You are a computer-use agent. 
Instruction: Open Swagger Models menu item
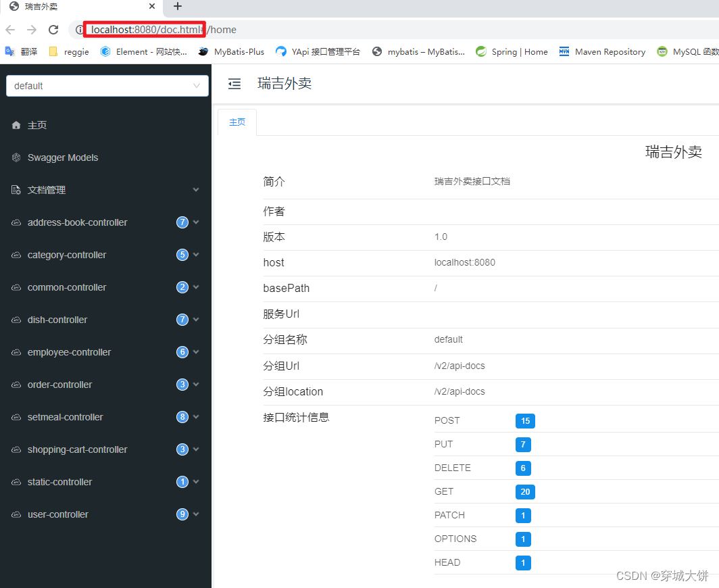[105, 157]
